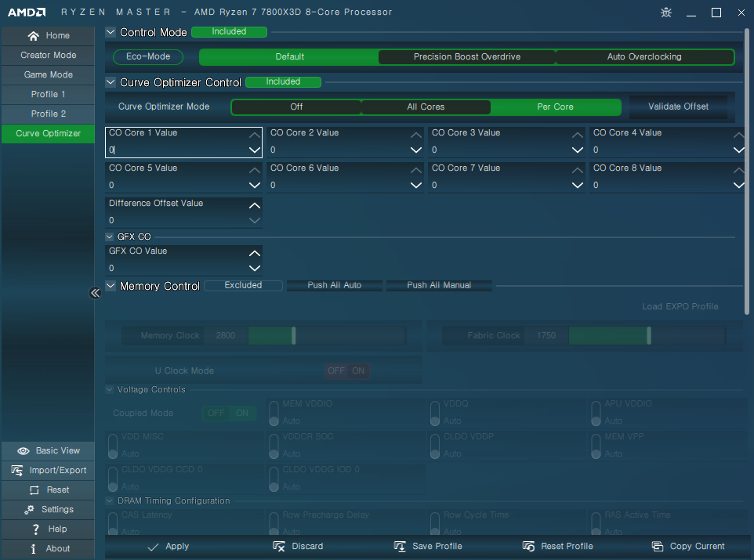The image size is (754, 560).
Task: Click the Copy Current icon
Action: (658, 547)
